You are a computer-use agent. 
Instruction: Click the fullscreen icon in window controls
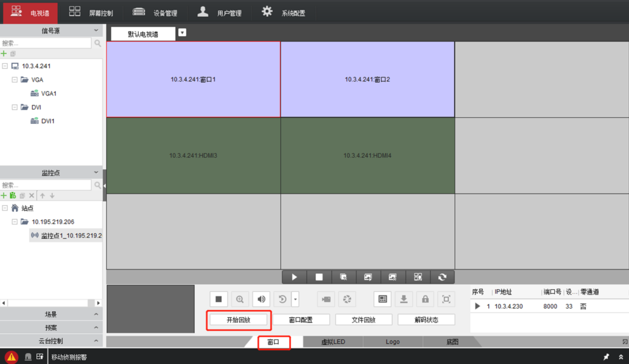point(447,299)
